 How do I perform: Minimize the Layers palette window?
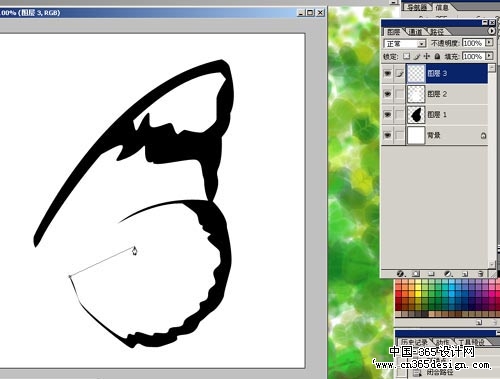pos(485,23)
